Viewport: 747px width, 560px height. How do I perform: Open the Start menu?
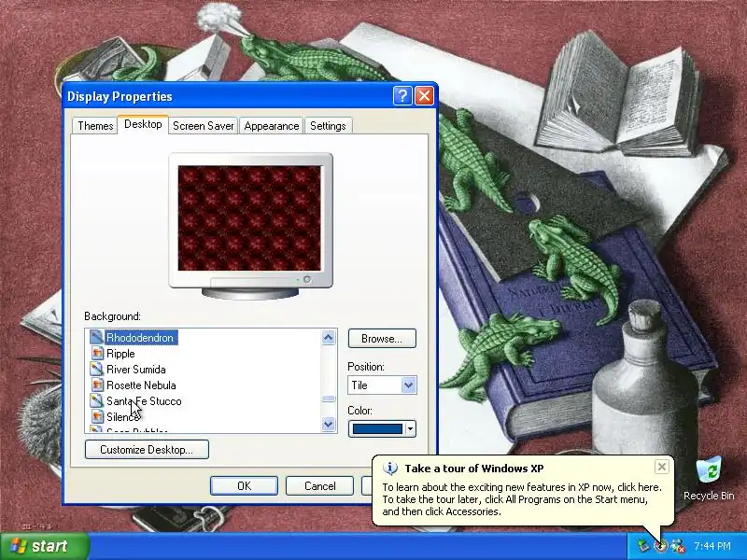(44, 546)
